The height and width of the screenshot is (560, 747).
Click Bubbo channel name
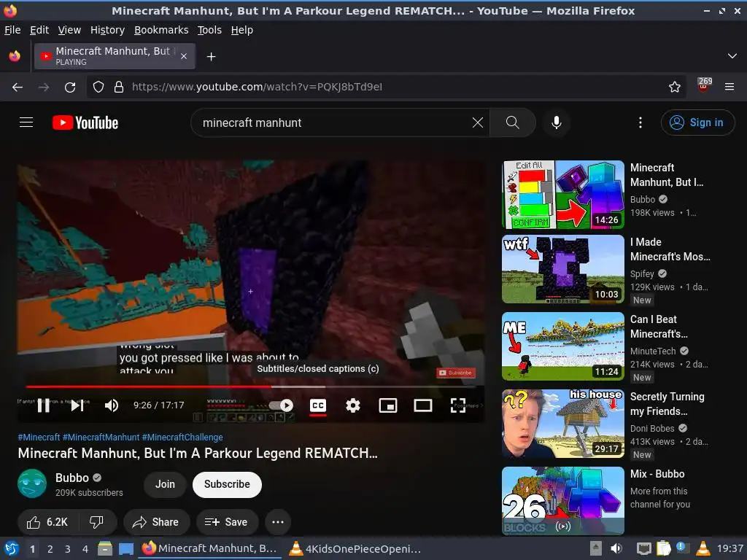[72, 478]
